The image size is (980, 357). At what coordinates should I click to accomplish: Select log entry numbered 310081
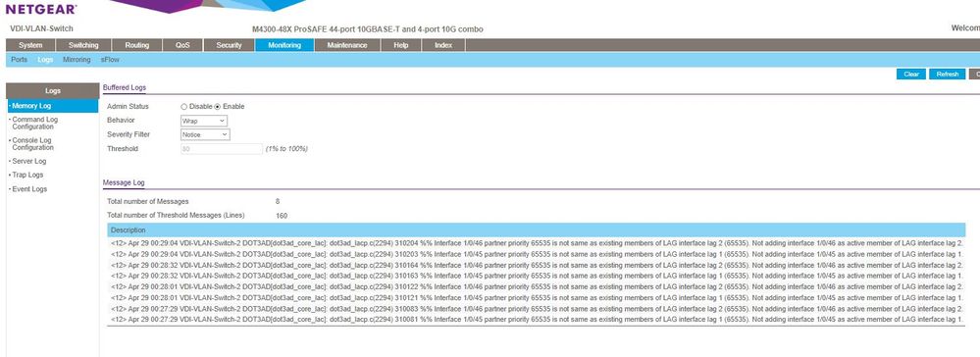pyautogui.click(x=536, y=320)
